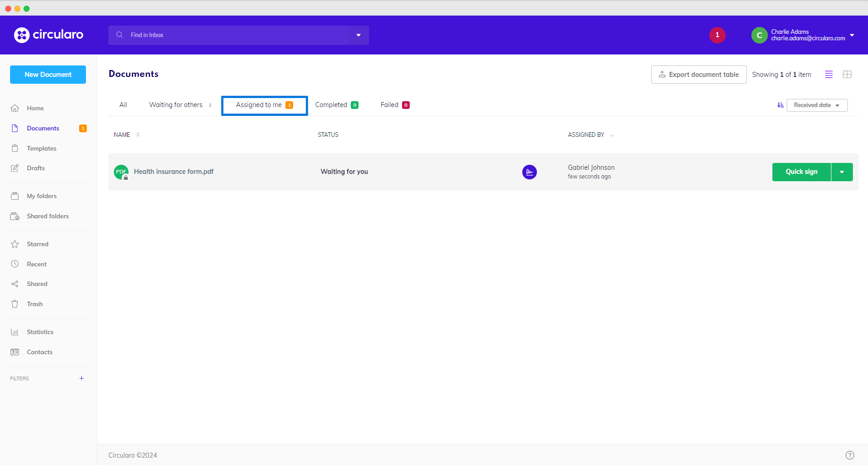Open Statistics from the sidebar
The image size is (868, 465).
40,332
